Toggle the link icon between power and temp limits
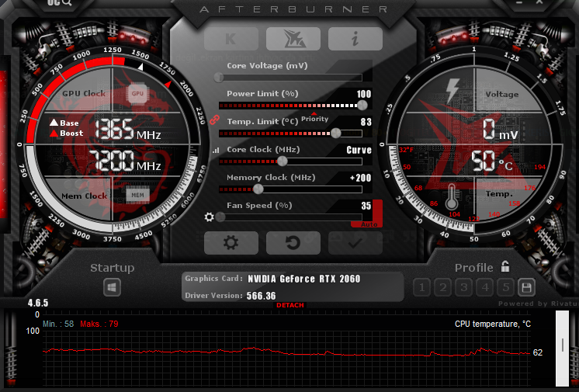The image size is (579, 392). click(x=214, y=120)
